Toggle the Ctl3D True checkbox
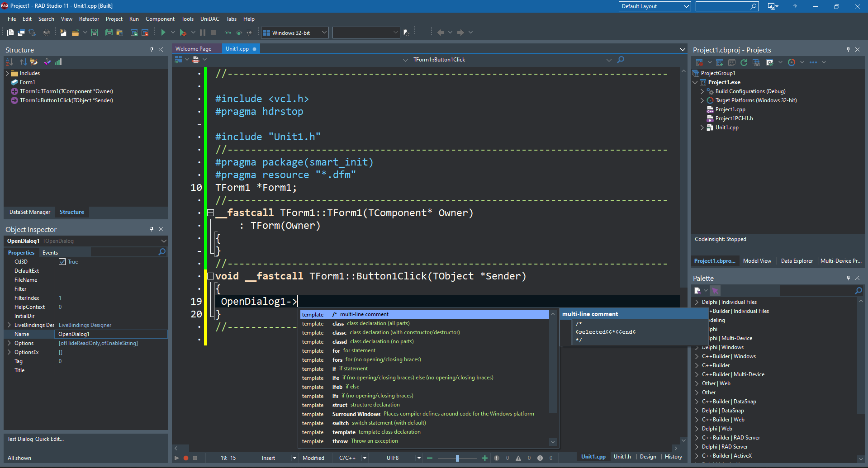Image resolution: width=868 pixels, height=468 pixels. 62,262
